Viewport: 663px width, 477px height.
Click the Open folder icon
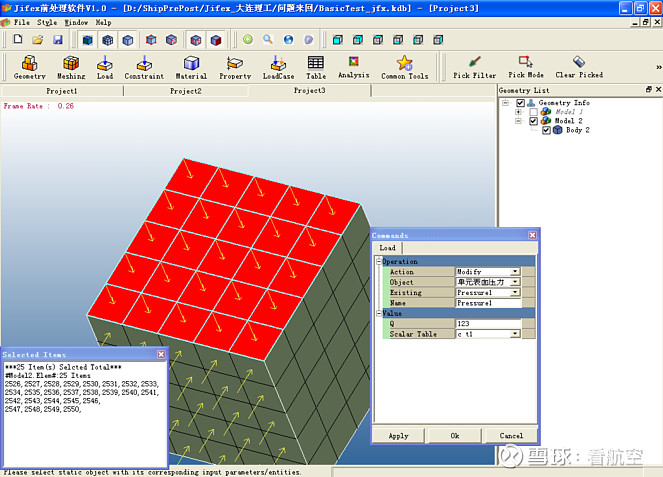point(38,40)
